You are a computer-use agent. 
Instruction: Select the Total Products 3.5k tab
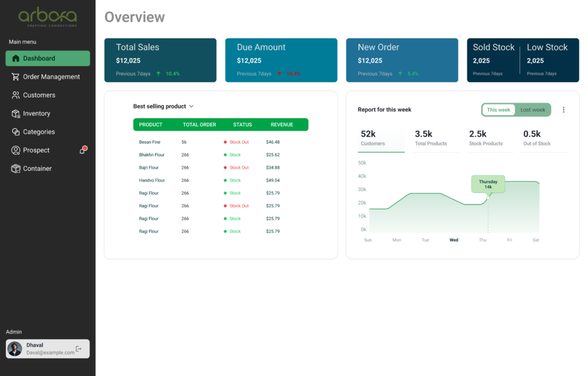coord(435,138)
